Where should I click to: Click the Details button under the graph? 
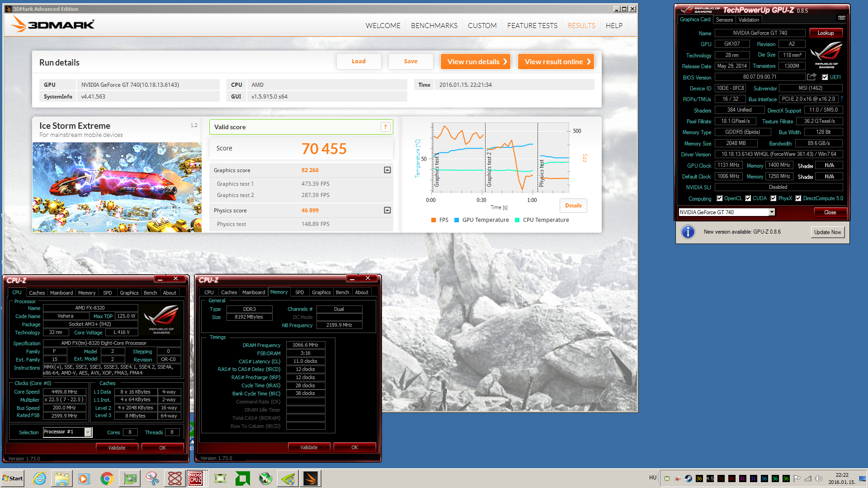pyautogui.click(x=573, y=206)
